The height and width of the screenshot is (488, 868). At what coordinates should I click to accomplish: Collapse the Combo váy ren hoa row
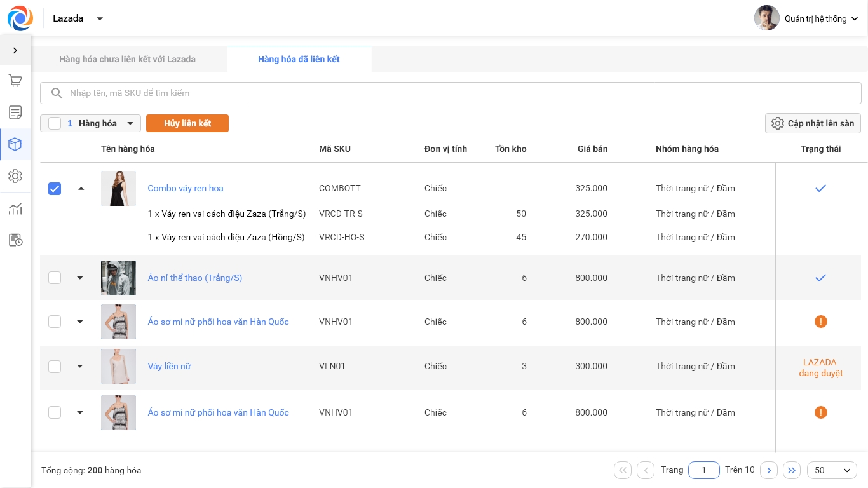pos(81,189)
